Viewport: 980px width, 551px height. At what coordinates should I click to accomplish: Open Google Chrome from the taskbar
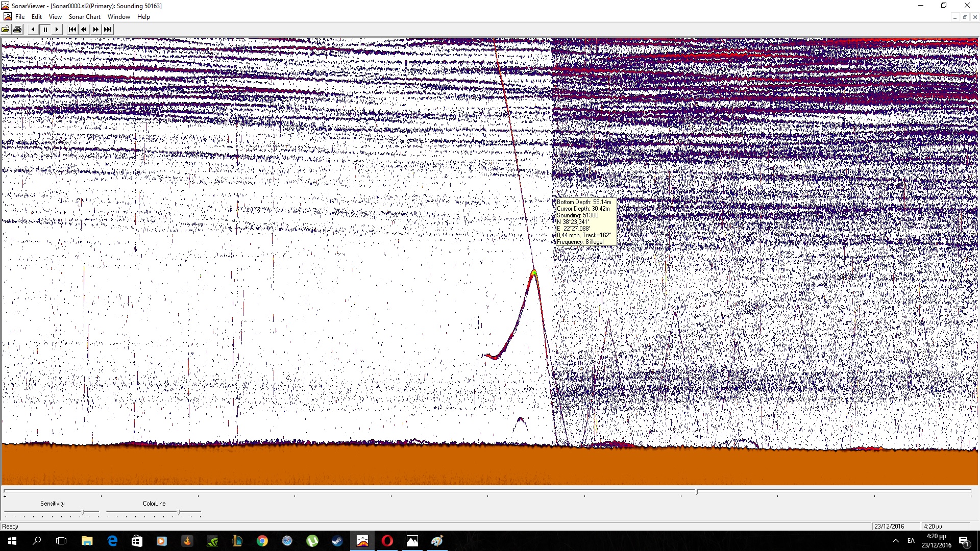coord(262,541)
